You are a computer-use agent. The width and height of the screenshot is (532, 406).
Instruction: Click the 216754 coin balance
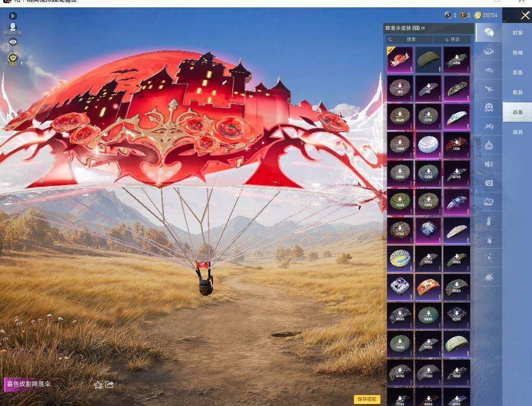click(x=490, y=15)
